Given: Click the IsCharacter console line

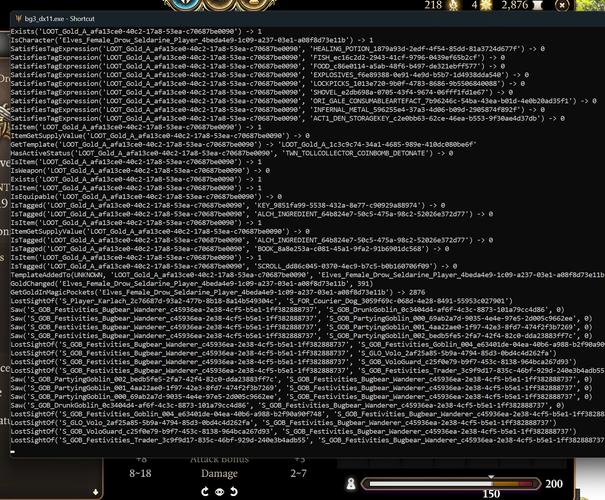Looking at the screenshot, I should tap(192, 40).
